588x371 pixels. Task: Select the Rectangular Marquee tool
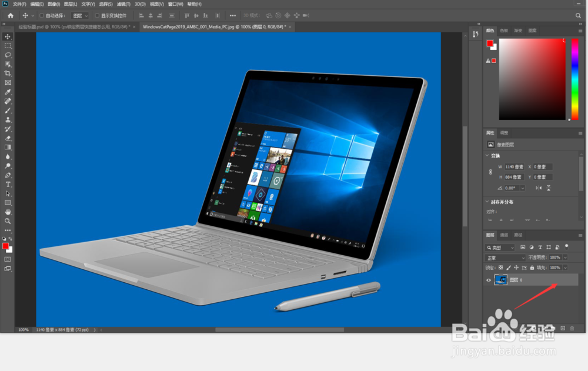[x=8, y=46]
